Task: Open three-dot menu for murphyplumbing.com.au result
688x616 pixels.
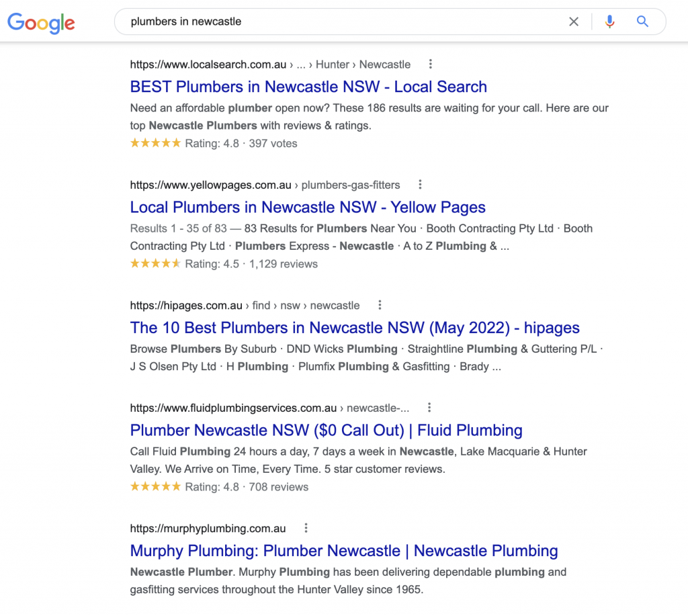Action: point(306,528)
